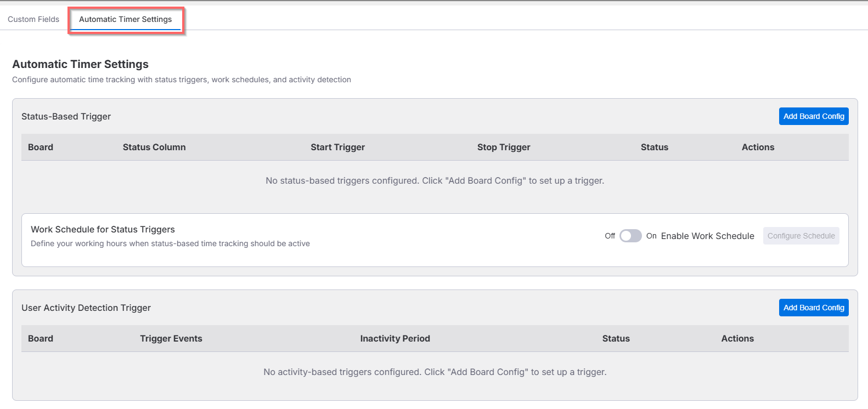Select the Automatic Timer Settings tab
This screenshot has height=409, width=868.
tap(126, 19)
